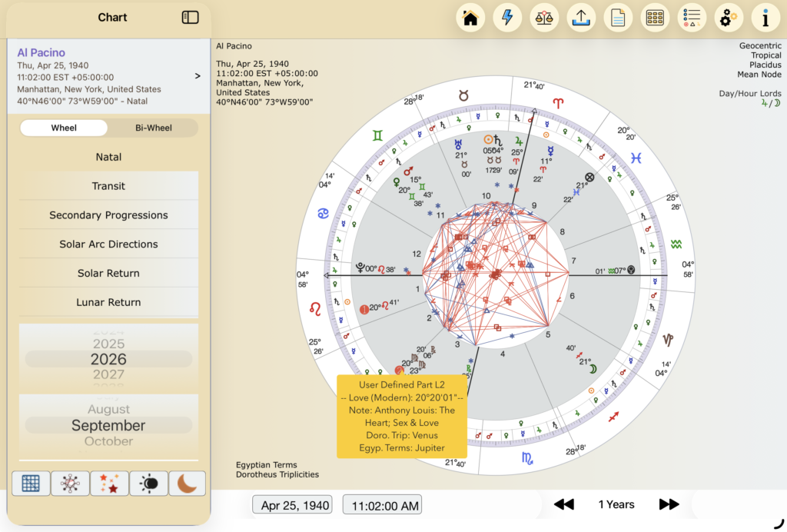Open the fixed stars icon
Image resolution: width=787 pixels, height=532 pixels.
click(109, 484)
